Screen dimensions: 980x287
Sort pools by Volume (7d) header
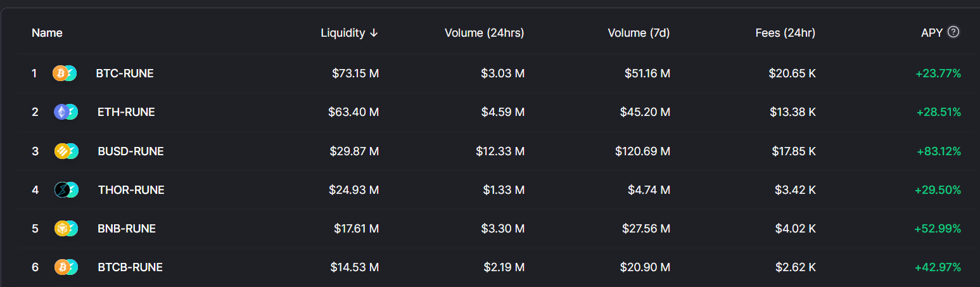pos(639,33)
